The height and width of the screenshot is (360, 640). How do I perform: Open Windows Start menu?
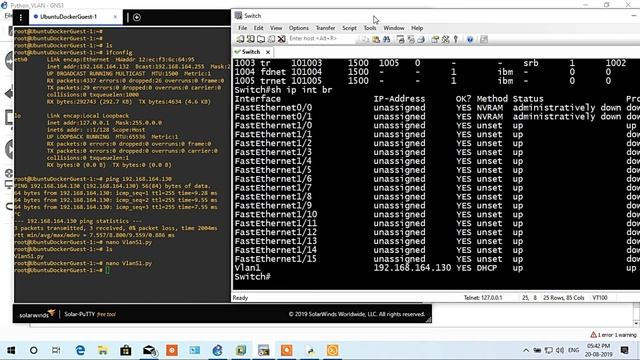pos(11,350)
